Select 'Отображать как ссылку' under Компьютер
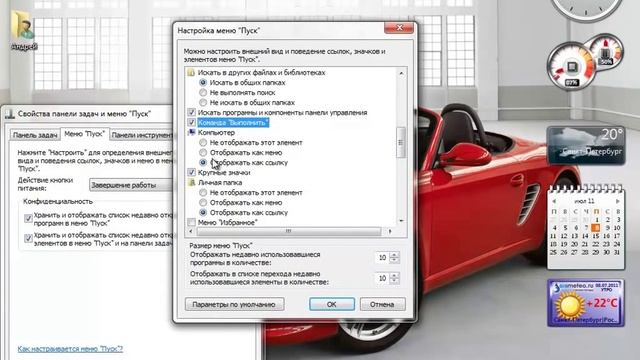The width and height of the screenshot is (640, 360). click(x=203, y=162)
